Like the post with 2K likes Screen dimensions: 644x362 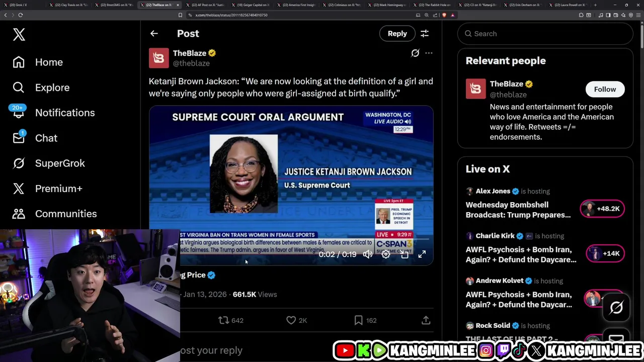coord(296,320)
